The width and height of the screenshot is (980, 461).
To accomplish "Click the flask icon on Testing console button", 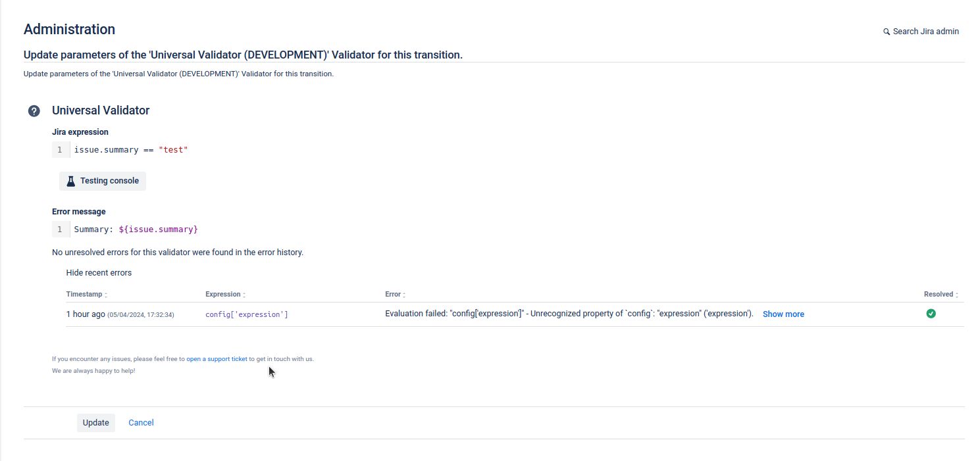I will tap(70, 180).
